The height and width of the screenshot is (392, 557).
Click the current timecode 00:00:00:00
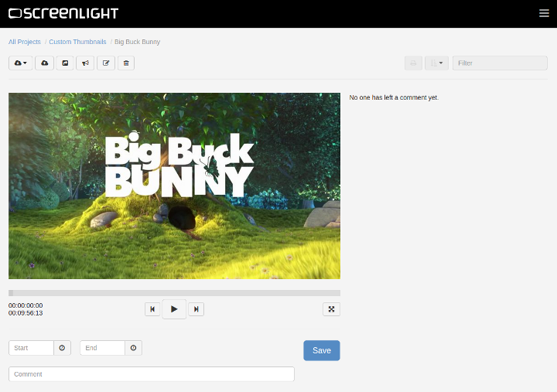click(x=26, y=305)
